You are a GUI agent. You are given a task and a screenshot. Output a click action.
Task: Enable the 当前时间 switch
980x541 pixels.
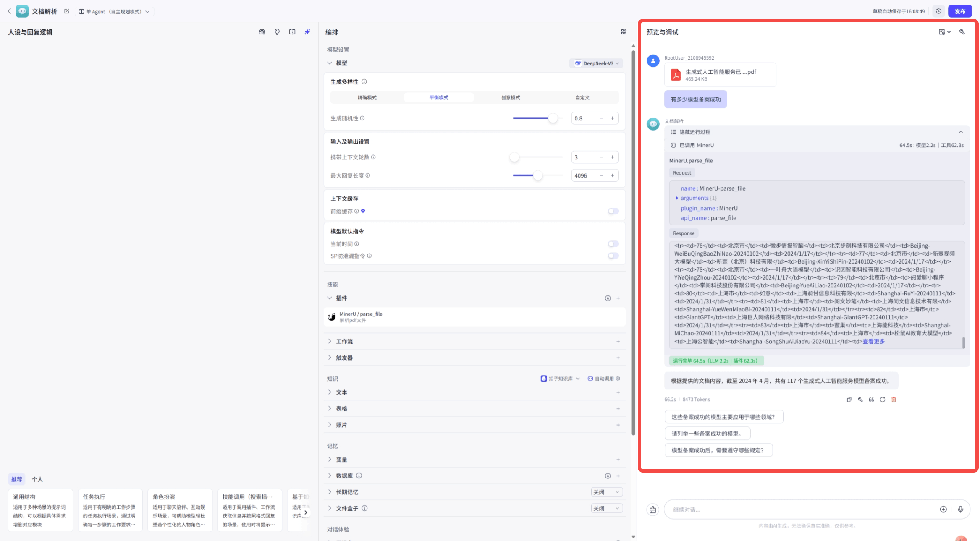[613, 244]
